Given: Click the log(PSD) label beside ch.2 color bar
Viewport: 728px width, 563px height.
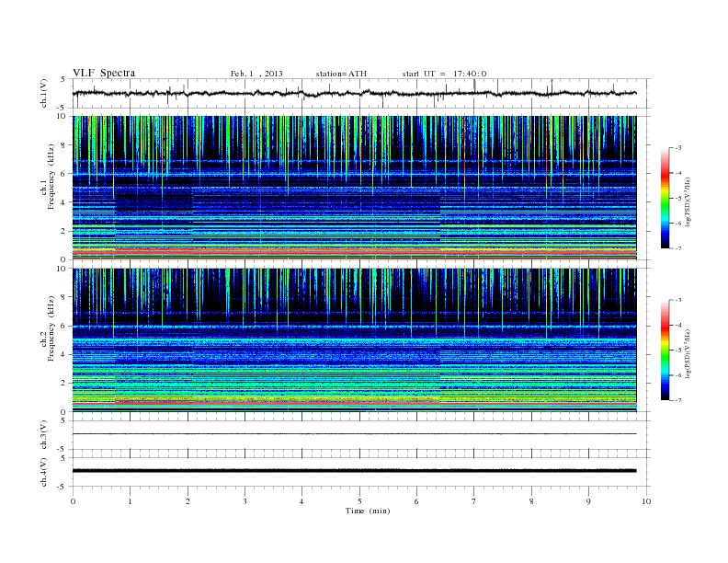Looking at the screenshot, I should coord(688,353).
